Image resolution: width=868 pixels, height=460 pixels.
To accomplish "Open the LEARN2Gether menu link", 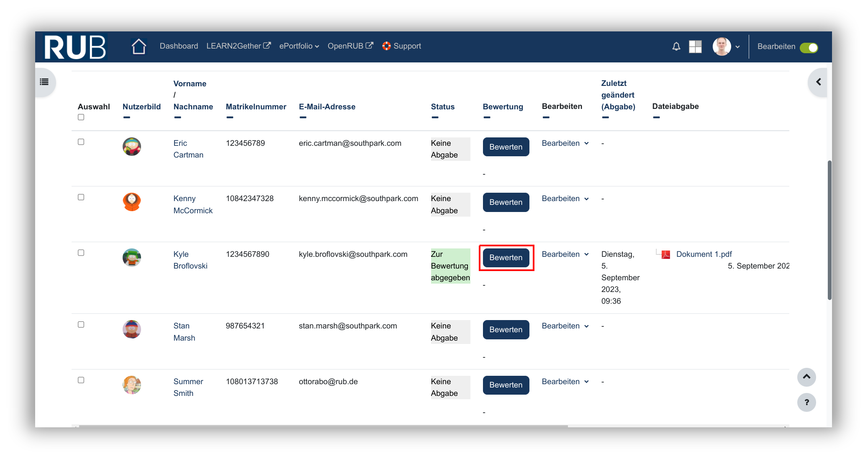I will (x=238, y=46).
